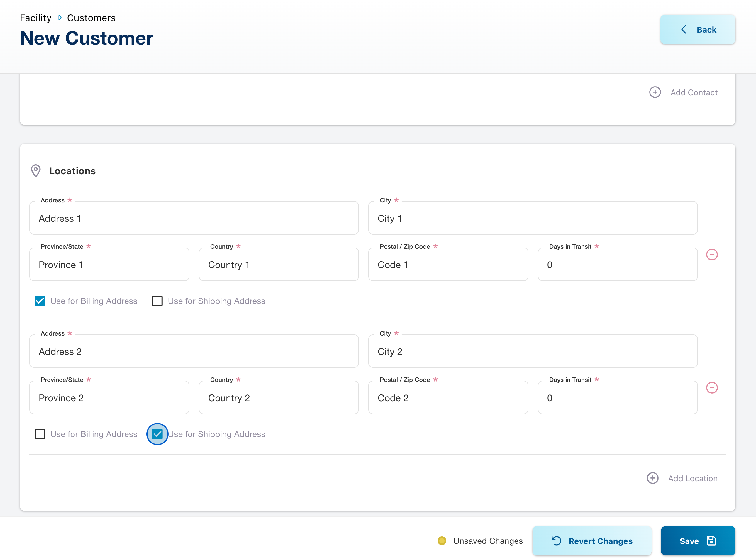The width and height of the screenshot is (756, 559).
Task: Remove the first location with minus icon
Action: 712,255
